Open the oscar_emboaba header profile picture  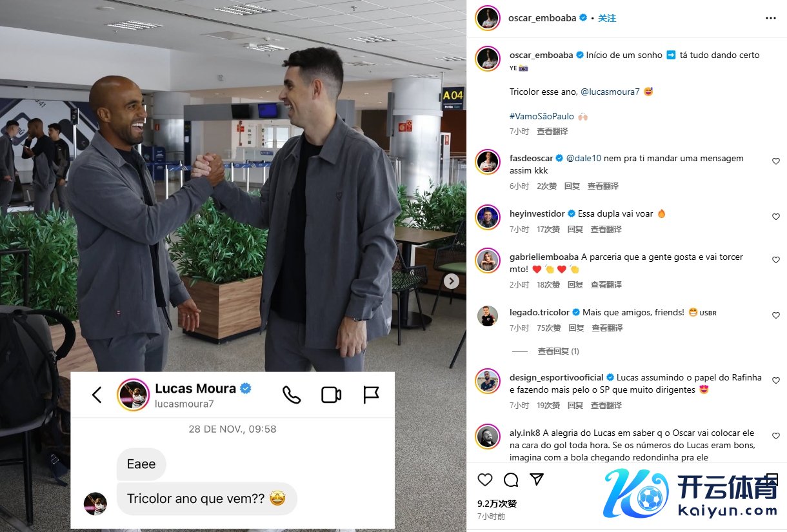pyautogui.click(x=488, y=18)
